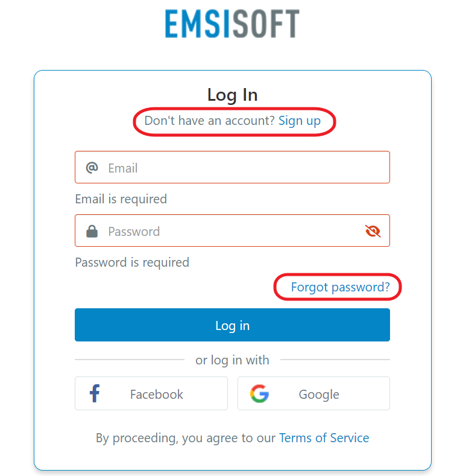Click the 'Don't have an account?' text
This screenshot has width=463, height=476.
coord(209,121)
